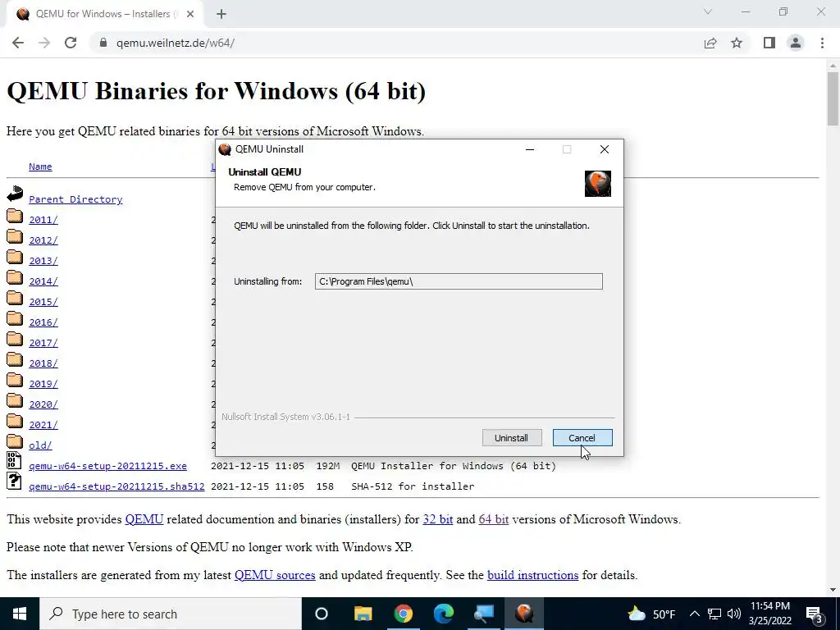Screen dimensions: 840x630
Task: Open the Windows Start menu
Action: pos(20,614)
